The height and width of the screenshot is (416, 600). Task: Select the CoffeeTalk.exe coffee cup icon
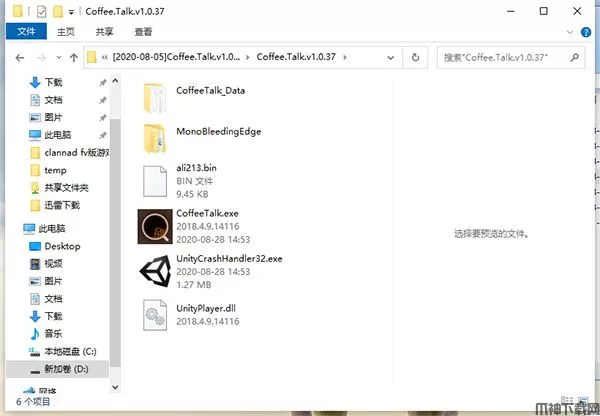pos(155,227)
